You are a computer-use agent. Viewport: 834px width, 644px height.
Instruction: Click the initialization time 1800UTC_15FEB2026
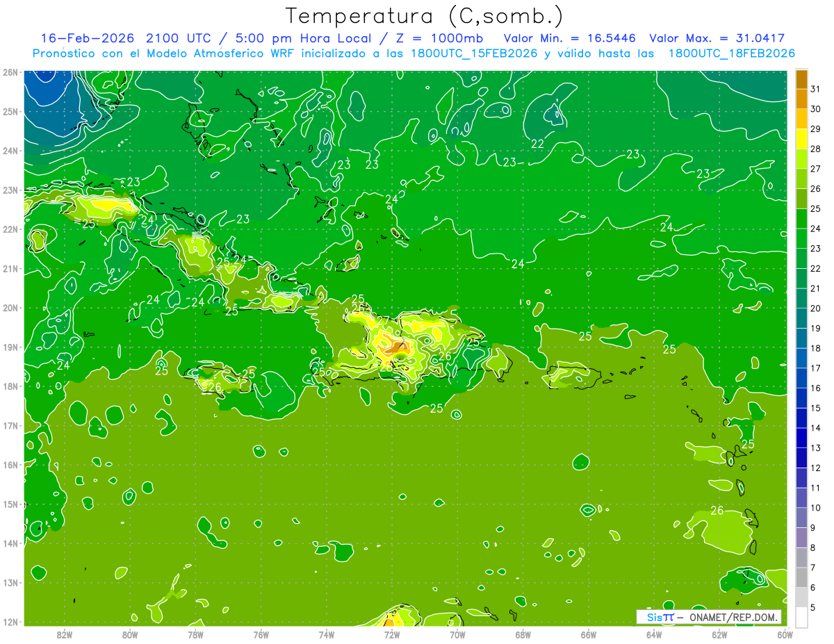(x=474, y=53)
